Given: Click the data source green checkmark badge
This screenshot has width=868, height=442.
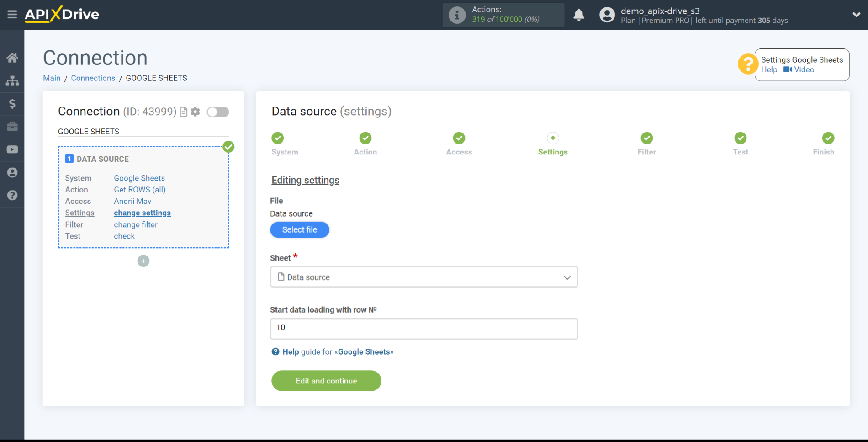Looking at the screenshot, I should pyautogui.click(x=228, y=147).
